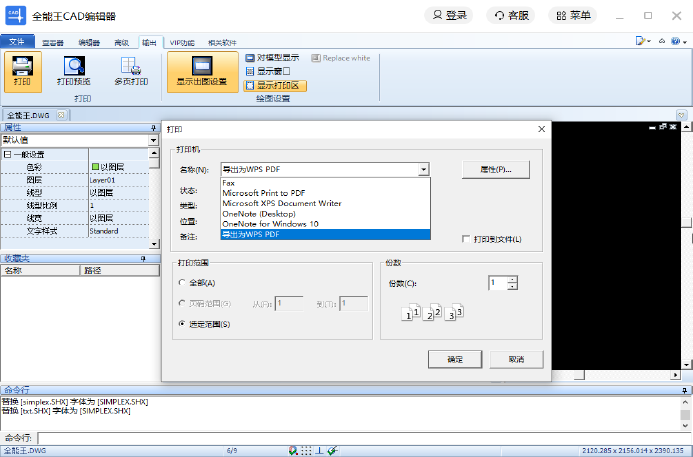Enable the 打印到文件 checkbox

(465, 239)
